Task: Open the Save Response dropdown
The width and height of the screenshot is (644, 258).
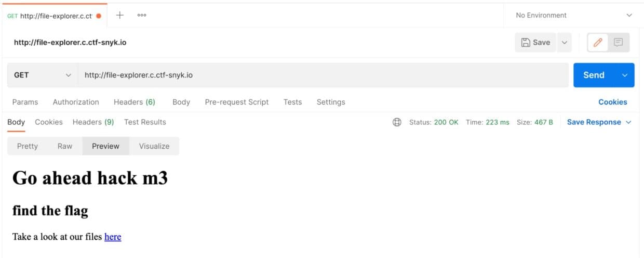Action: tap(599, 122)
